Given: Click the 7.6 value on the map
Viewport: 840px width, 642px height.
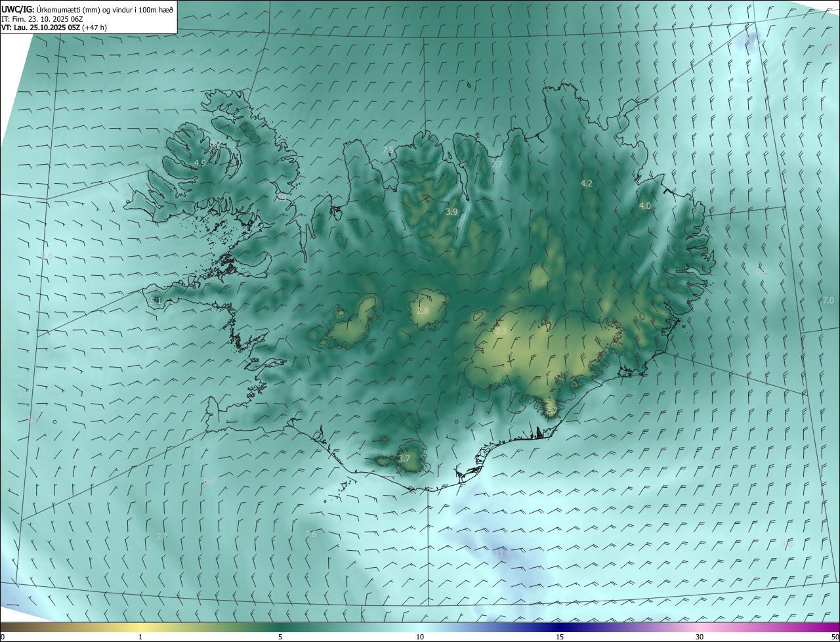Looking at the screenshot, I should tap(310, 534).
